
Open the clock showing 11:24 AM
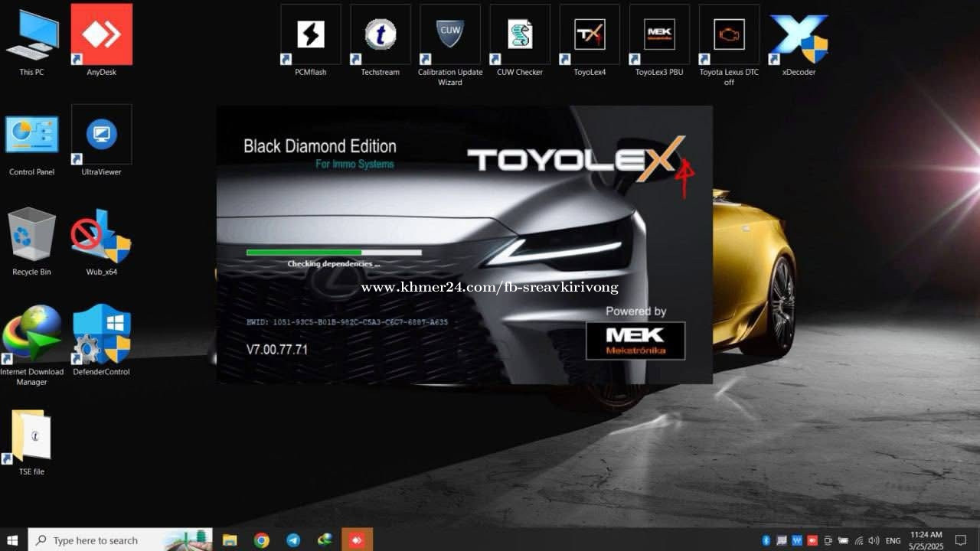(x=926, y=540)
